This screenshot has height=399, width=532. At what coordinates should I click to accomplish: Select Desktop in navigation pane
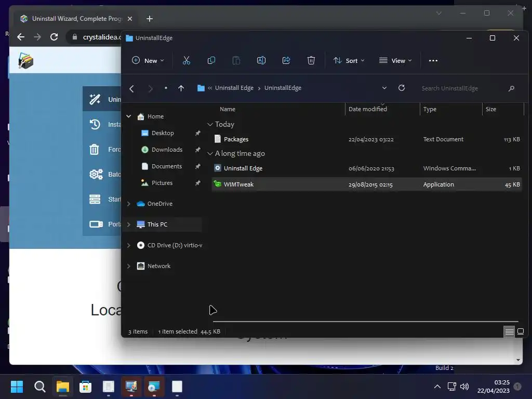tap(163, 133)
